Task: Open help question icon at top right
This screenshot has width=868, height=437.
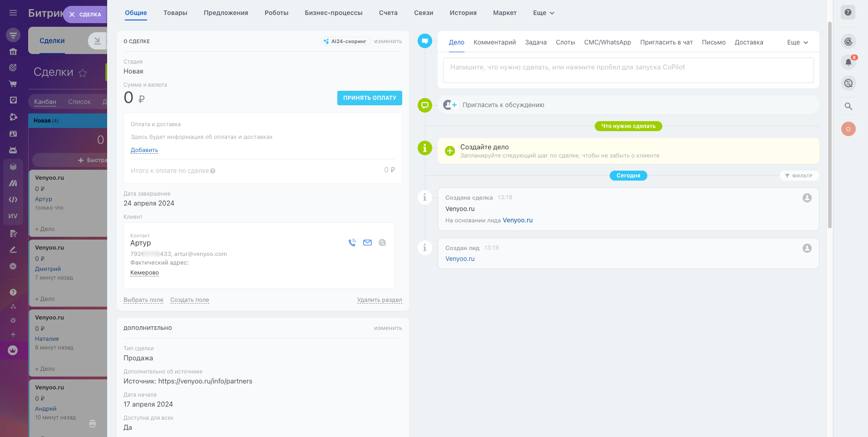Action: tap(848, 12)
